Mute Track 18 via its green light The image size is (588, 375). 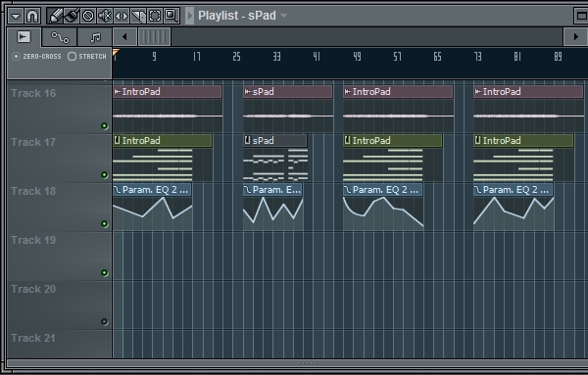(x=105, y=223)
